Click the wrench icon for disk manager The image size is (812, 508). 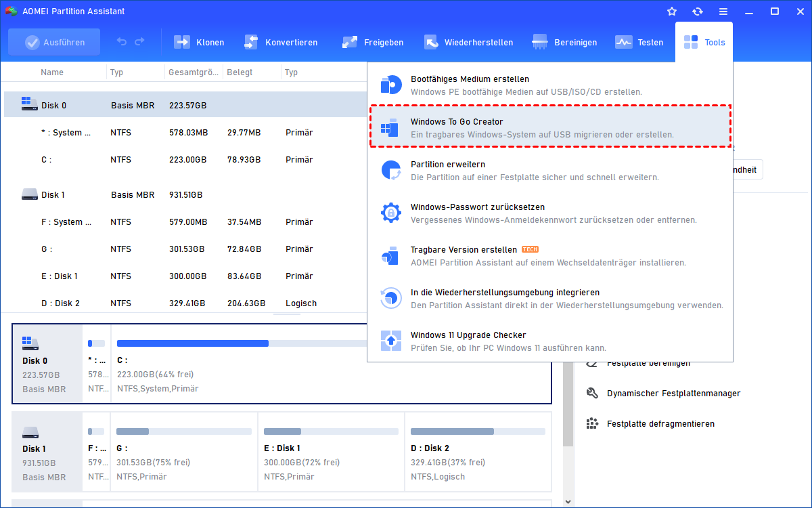tap(592, 393)
